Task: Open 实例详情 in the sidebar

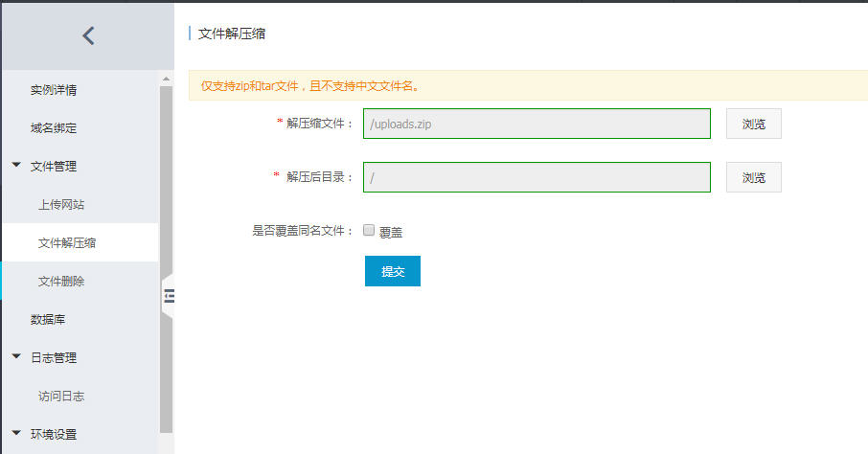Action: [x=54, y=90]
